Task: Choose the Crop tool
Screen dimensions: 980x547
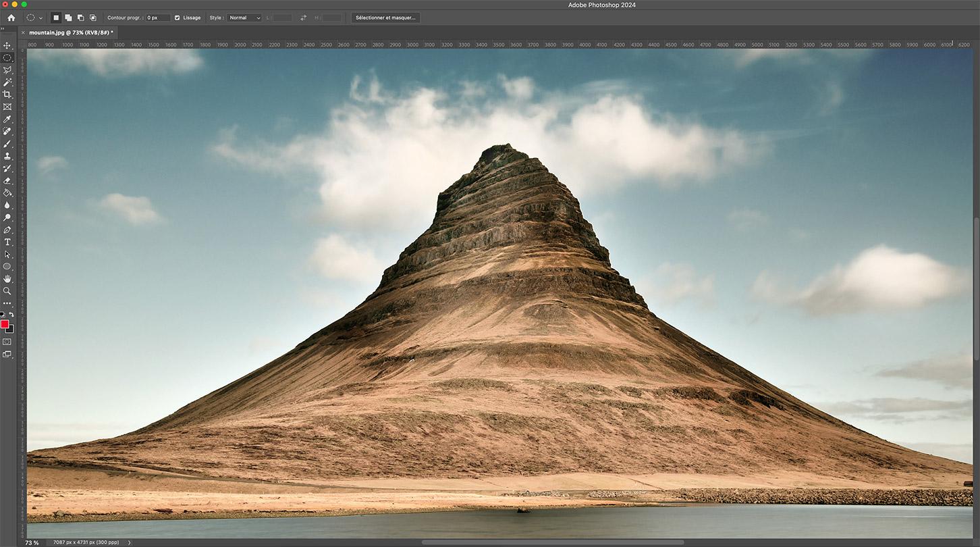Action: point(7,95)
